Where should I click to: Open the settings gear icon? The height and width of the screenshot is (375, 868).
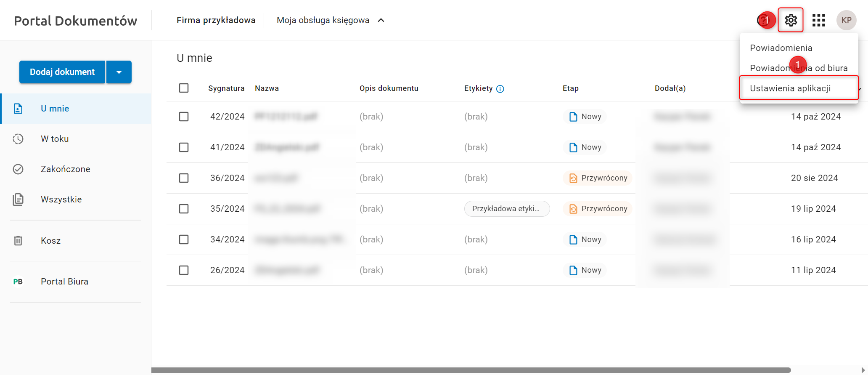(x=791, y=20)
